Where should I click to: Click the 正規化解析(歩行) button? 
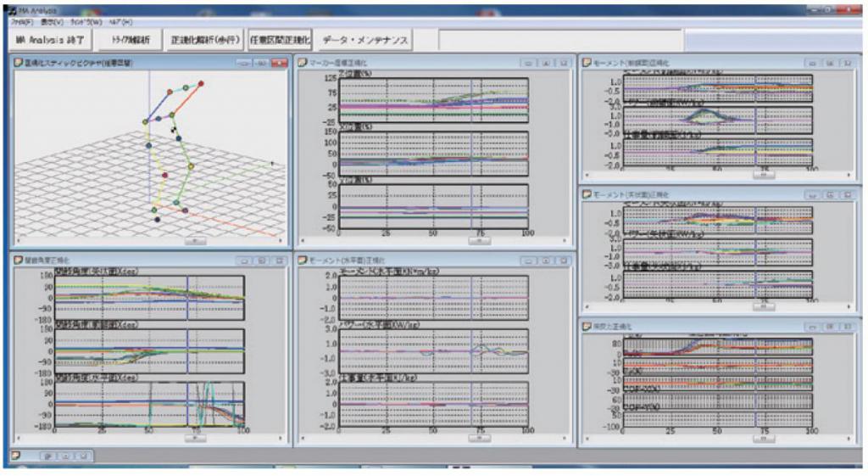pyautogui.click(x=206, y=40)
